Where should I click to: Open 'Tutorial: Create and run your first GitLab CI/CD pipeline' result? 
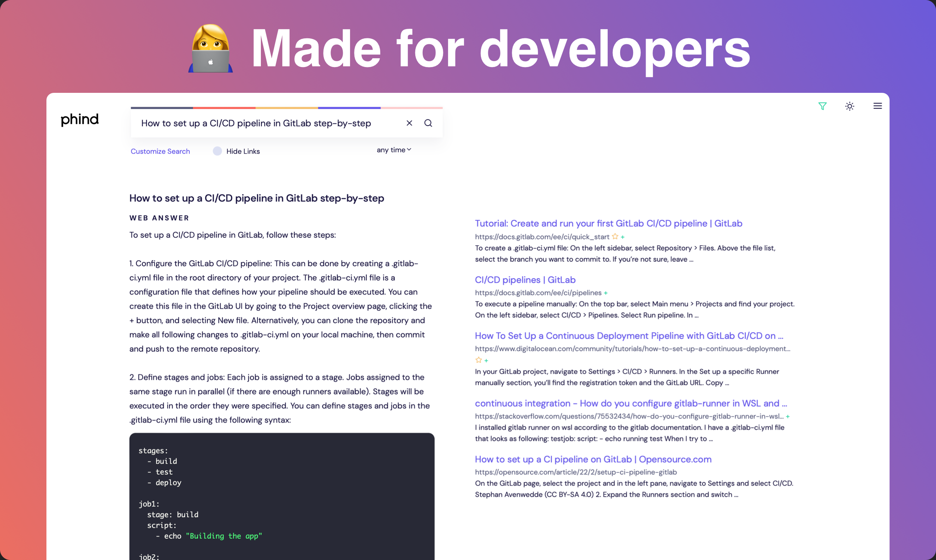coord(608,223)
